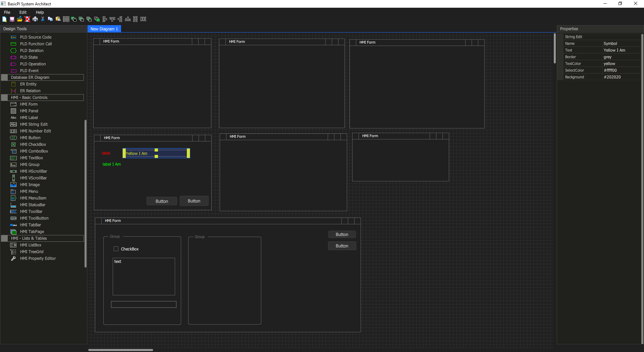This screenshot has height=352, width=644.
Task: Open the Edit menu
Action: [x=23, y=12]
